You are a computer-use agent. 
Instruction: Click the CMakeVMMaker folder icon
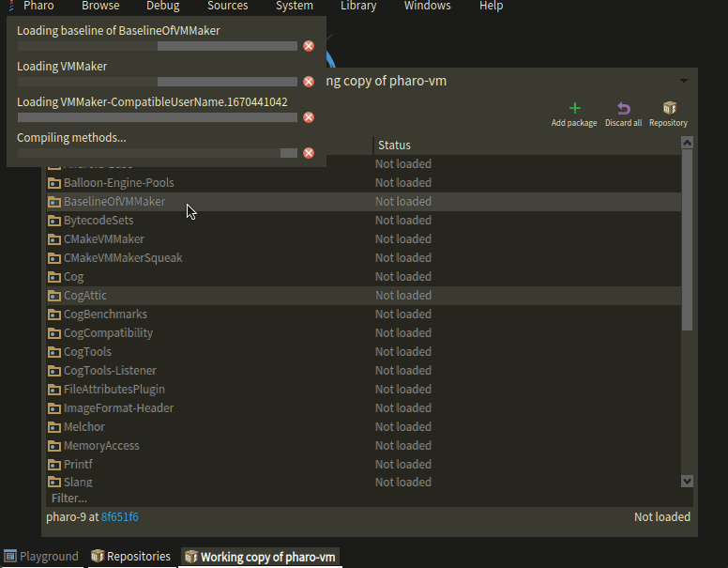(54, 239)
